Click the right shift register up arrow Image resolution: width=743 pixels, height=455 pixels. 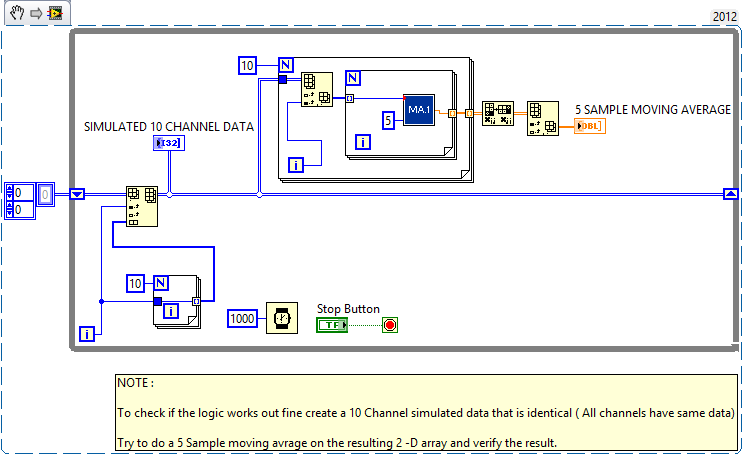point(731,194)
